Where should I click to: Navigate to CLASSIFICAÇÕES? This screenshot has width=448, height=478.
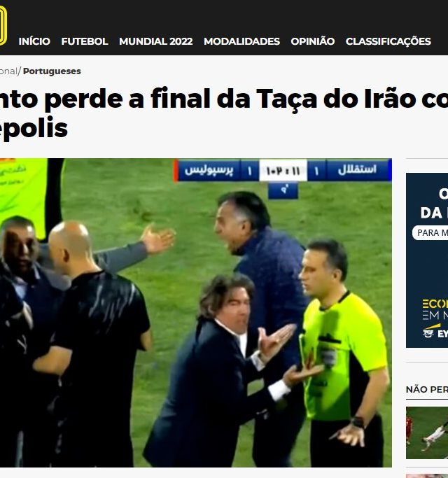tap(388, 41)
